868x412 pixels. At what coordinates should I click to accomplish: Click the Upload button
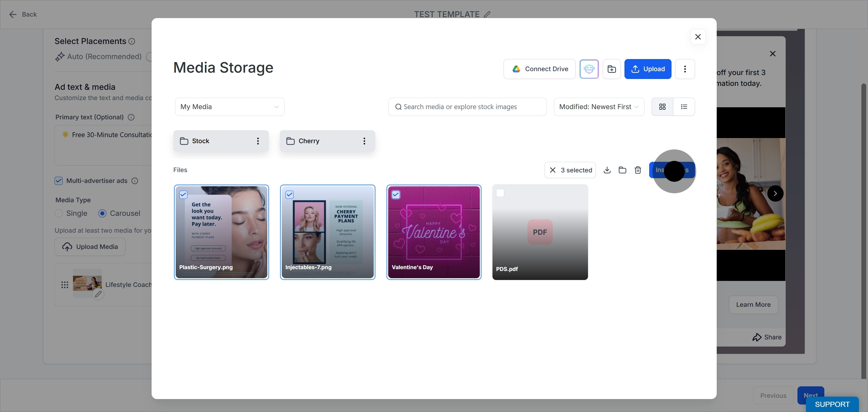(x=648, y=69)
